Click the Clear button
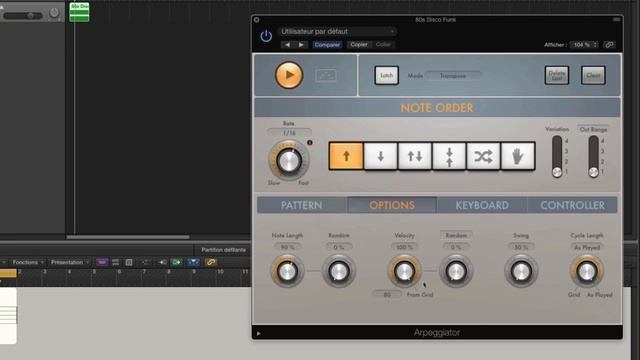This screenshot has height=360, width=640. 593,76
